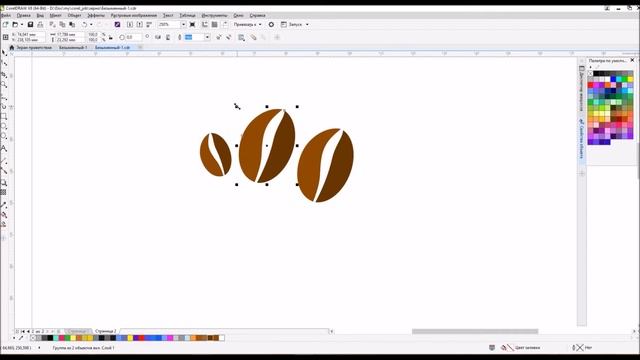This screenshot has width=640, height=360.
Task: Click the Export icon in the toolbar
Action: click(140, 24)
